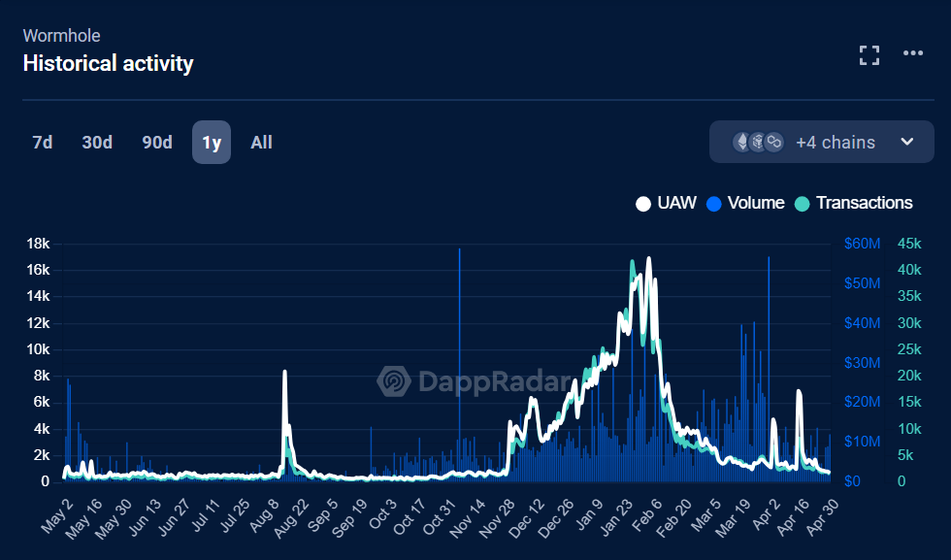Image resolution: width=951 pixels, height=560 pixels.
Task: Select the 90d time range
Action: click(157, 143)
